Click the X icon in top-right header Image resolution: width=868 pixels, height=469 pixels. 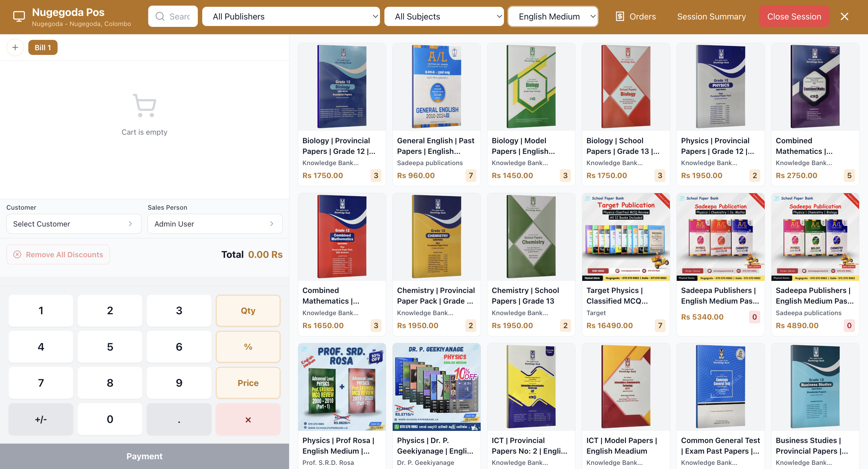click(844, 17)
